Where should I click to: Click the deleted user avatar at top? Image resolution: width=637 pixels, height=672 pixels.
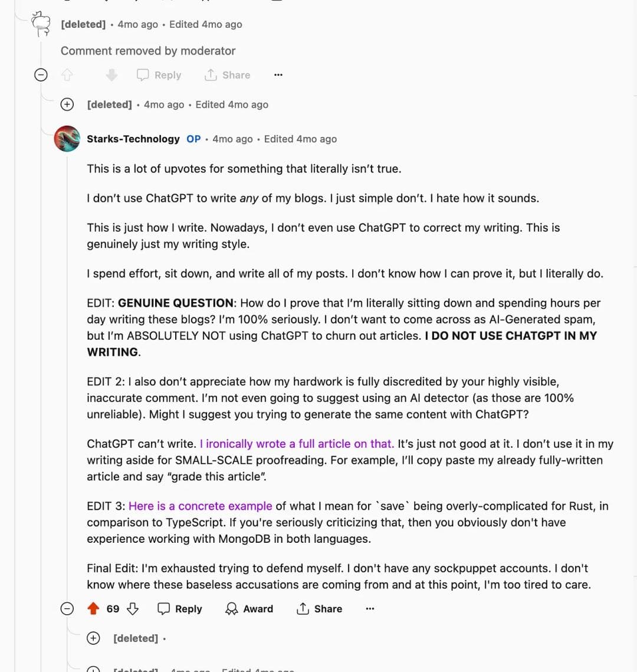[41, 24]
